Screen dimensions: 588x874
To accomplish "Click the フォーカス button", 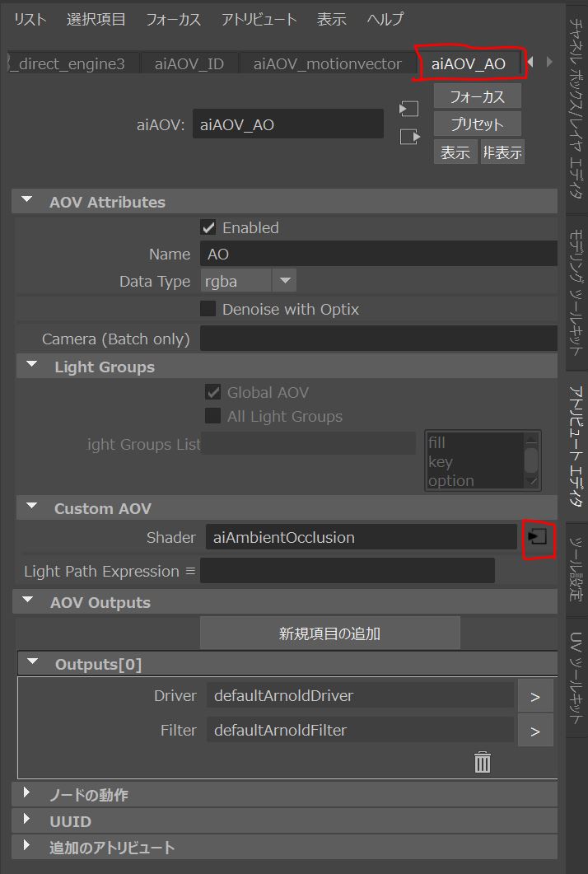I will (x=478, y=96).
